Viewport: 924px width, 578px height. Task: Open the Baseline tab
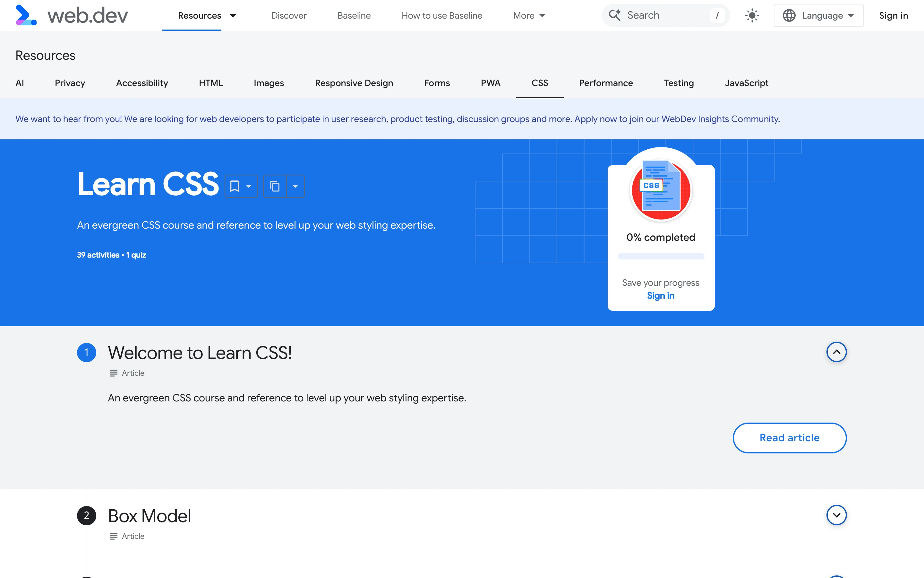[354, 16]
